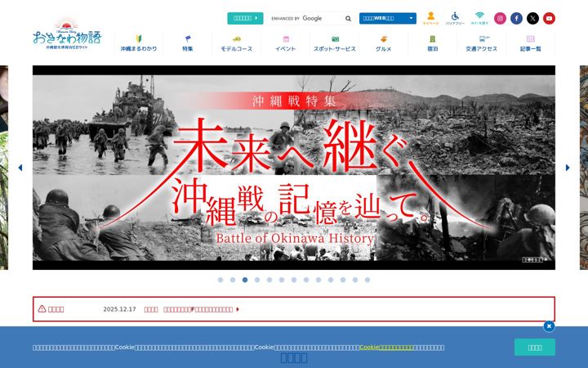Open the X (Twitter) social icon
This screenshot has height=368, width=588.
pos(532,18)
